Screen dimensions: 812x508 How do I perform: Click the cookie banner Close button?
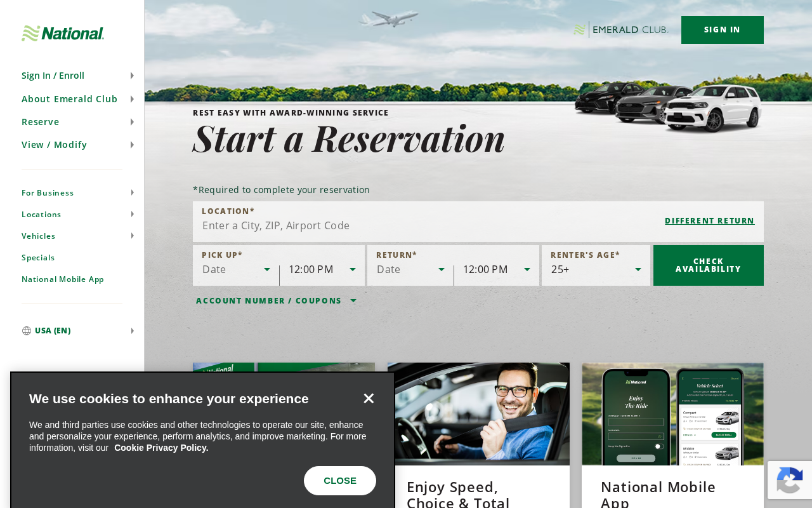click(x=340, y=481)
